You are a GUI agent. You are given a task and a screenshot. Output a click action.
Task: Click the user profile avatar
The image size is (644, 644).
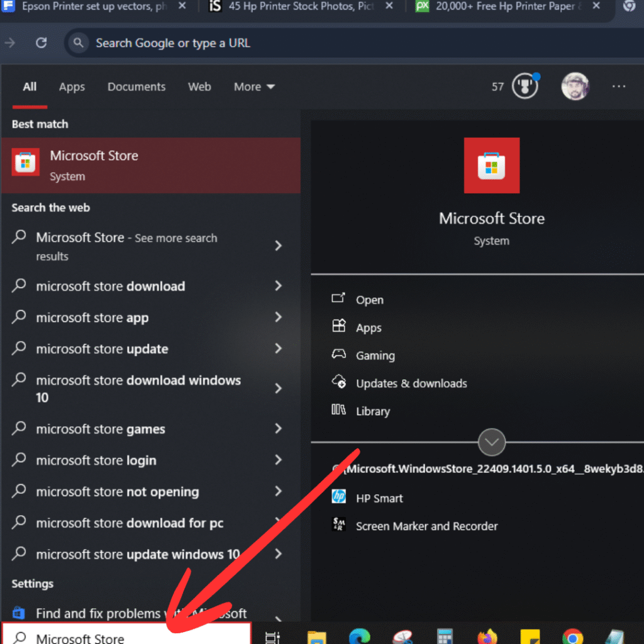pyautogui.click(x=575, y=86)
